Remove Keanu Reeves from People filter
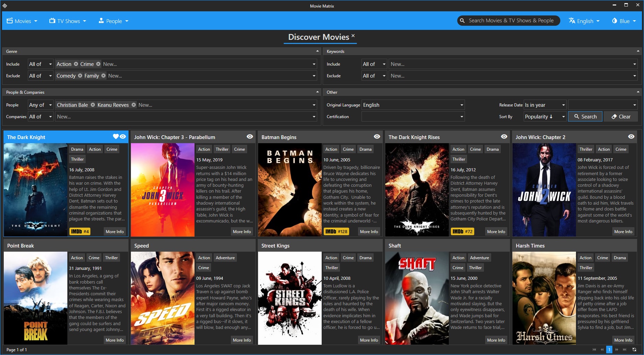This screenshot has height=355, width=644. (x=134, y=105)
